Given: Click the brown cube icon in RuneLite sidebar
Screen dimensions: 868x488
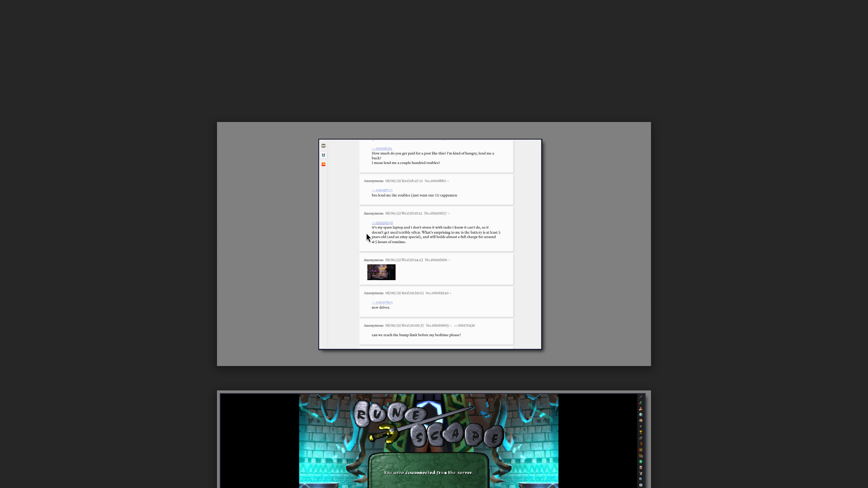Looking at the screenshot, I should [641, 444].
